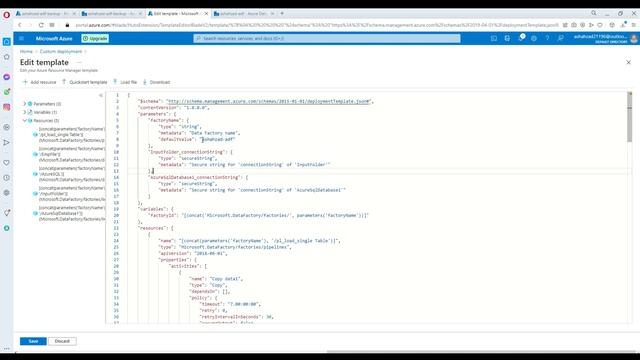Open Instagram in Opera sidebar
The image size is (640, 360).
[x=7, y=107]
